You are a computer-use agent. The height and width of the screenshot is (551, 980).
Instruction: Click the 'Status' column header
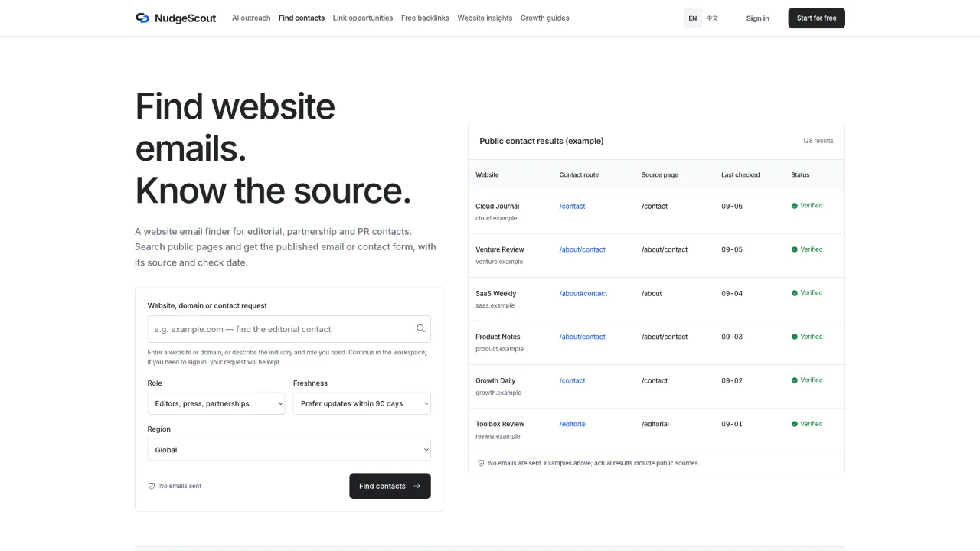click(x=800, y=175)
